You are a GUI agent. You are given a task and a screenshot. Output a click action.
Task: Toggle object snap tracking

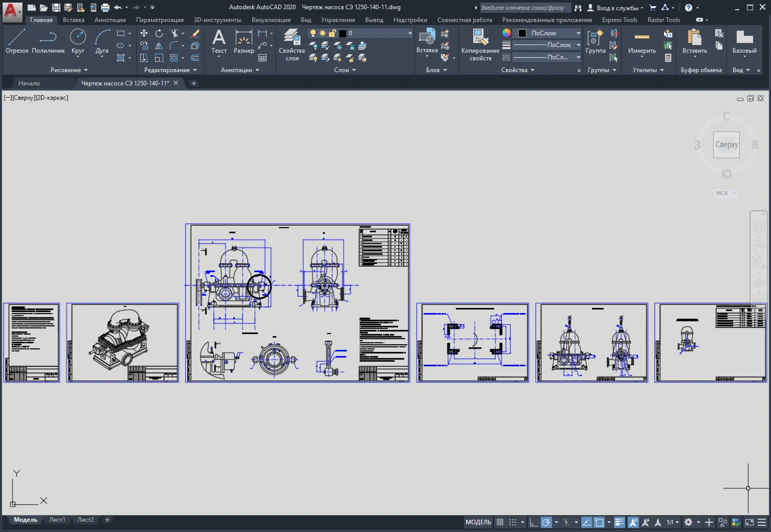(587, 522)
